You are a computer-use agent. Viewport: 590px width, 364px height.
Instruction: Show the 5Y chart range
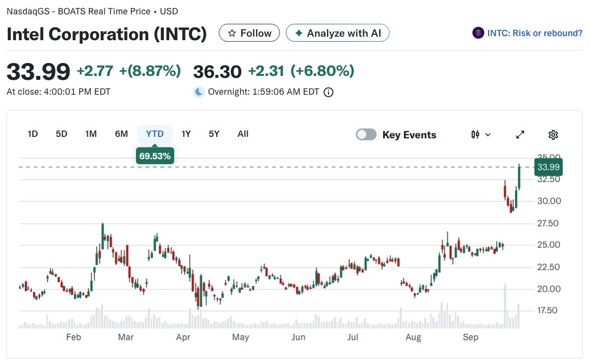(x=214, y=134)
